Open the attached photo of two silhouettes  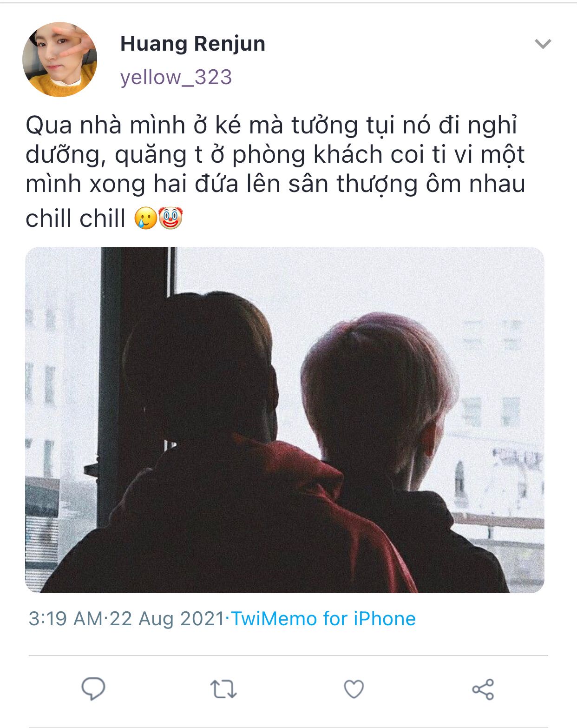click(284, 420)
